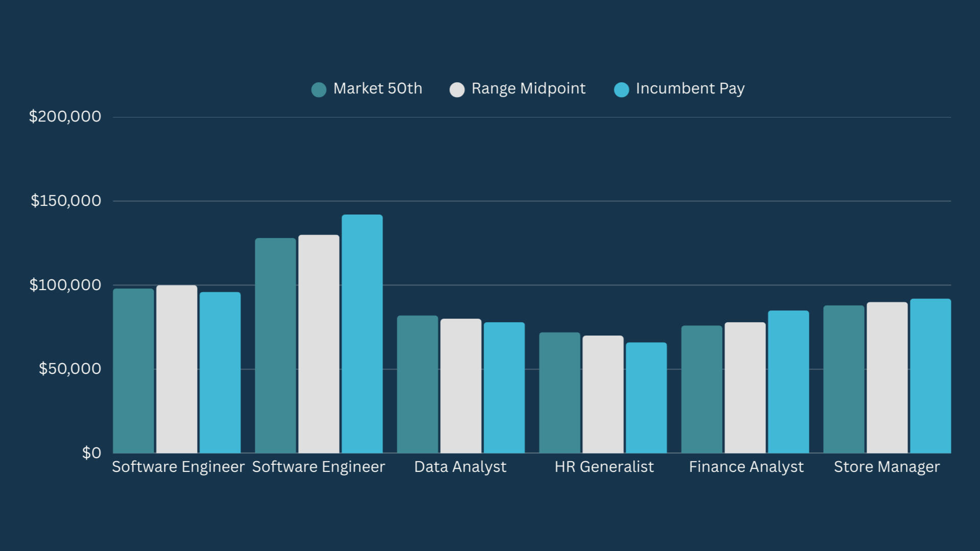Viewport: 980px width, 551px height.
Task: Select the $200,000 y-axis label
Action: click(x=65, y=116)
